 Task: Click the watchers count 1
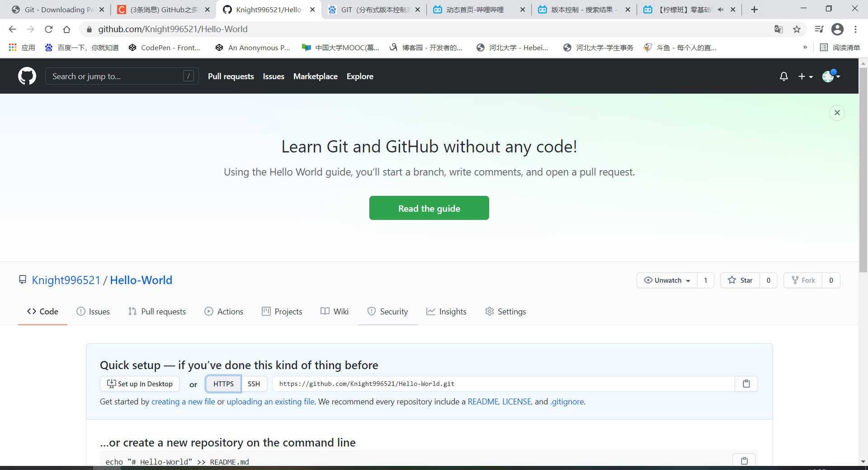[x=705, y=280]
